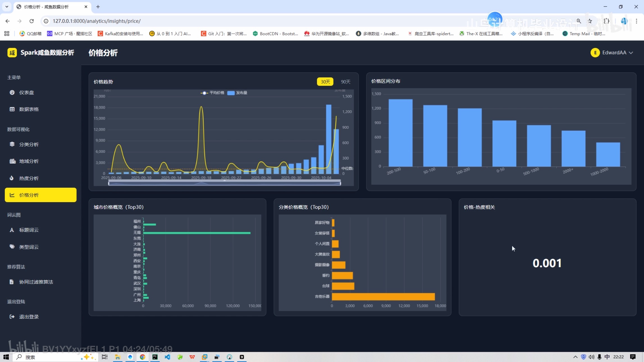
Task: Open the 数据表格 table icon
Action: coord(12,109)
